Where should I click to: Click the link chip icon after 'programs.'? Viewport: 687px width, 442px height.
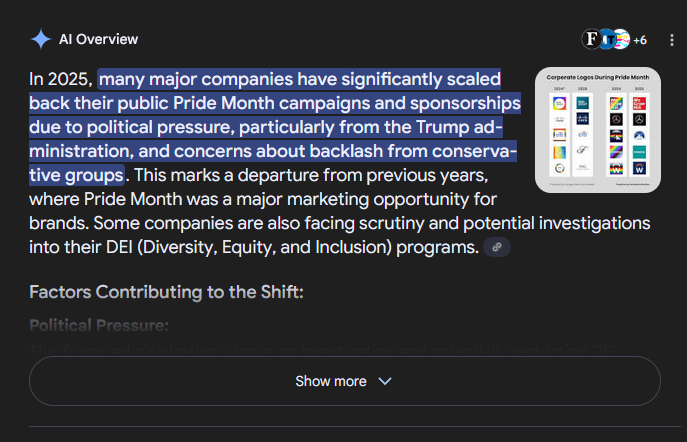pyautogui.click(x=497, y=247)
